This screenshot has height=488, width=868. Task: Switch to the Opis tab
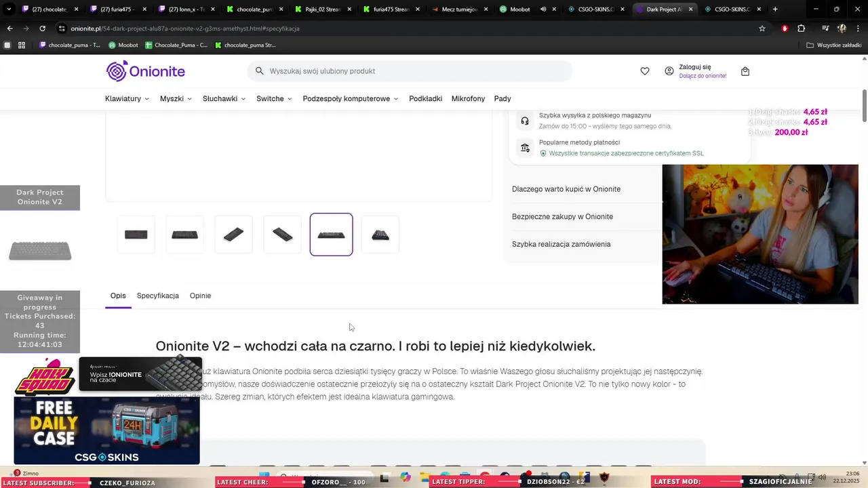coord(118,296)
